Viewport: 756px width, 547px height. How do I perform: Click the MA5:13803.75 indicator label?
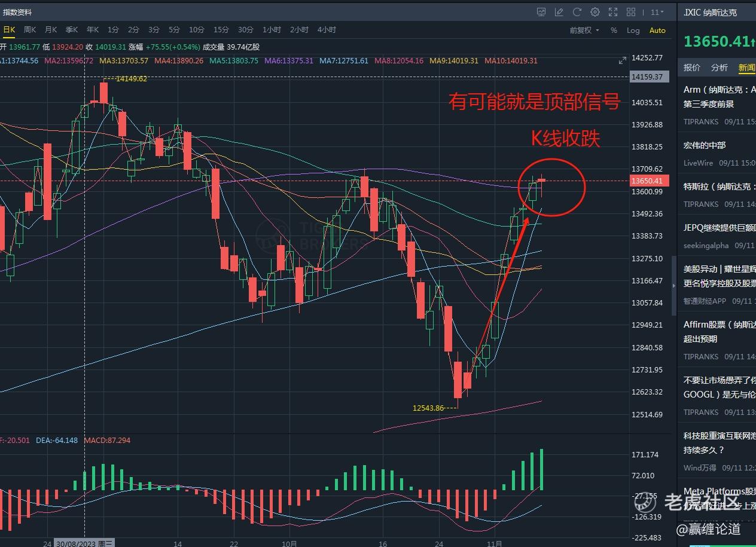coord(234,61)
